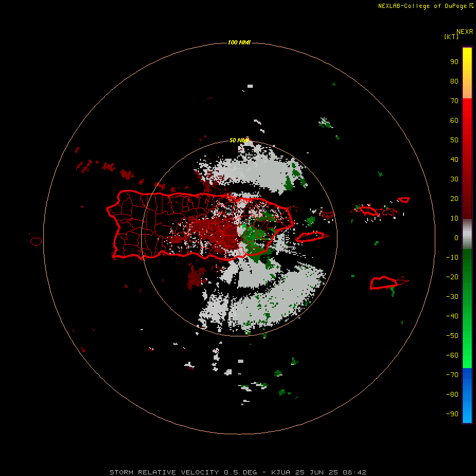Image resolution: width=476 pixels, height=476 pixels.
Task: Click the -40 value on velocity scale
Action: point(452,316)
